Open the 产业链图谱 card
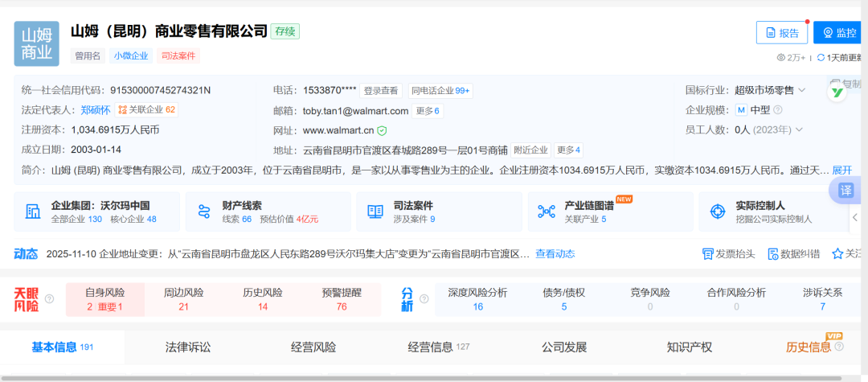 (x=611, y=212)
